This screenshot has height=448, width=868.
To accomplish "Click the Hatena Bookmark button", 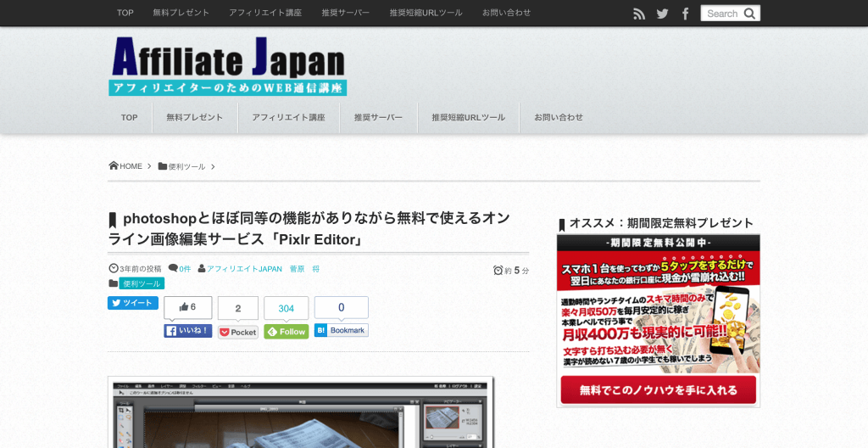I will [x=341, y=330].
